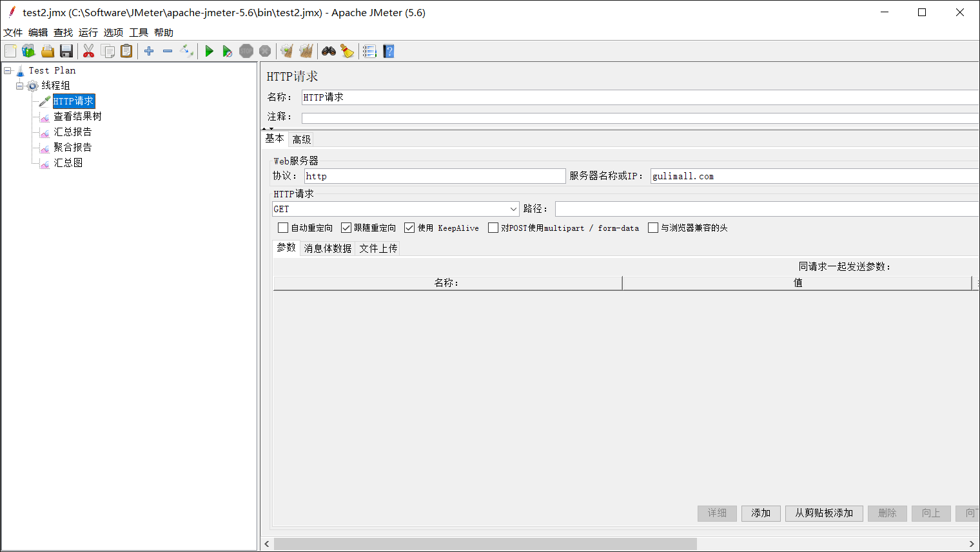Click the horizontal scrollbar at the bottom
This screenshot has width=980, height=552.
[485, 544]
